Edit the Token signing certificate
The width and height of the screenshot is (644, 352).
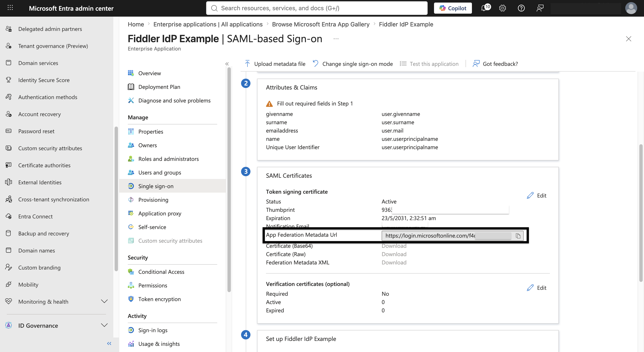tap(536, 196)
